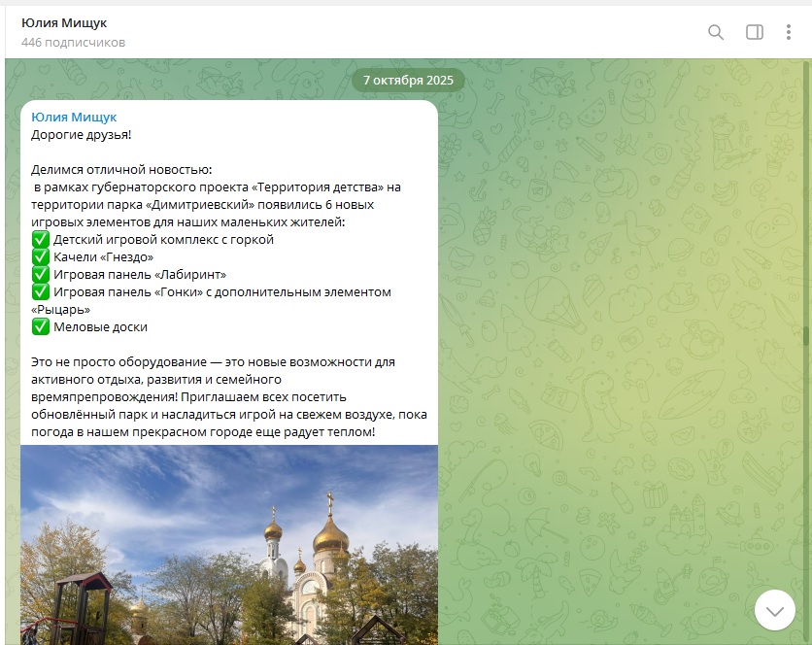Viewport: 812px width, 645px height.
Task: Click the checkmark emoji beside Качели «Гнездо»
Action: click(41, 256)
